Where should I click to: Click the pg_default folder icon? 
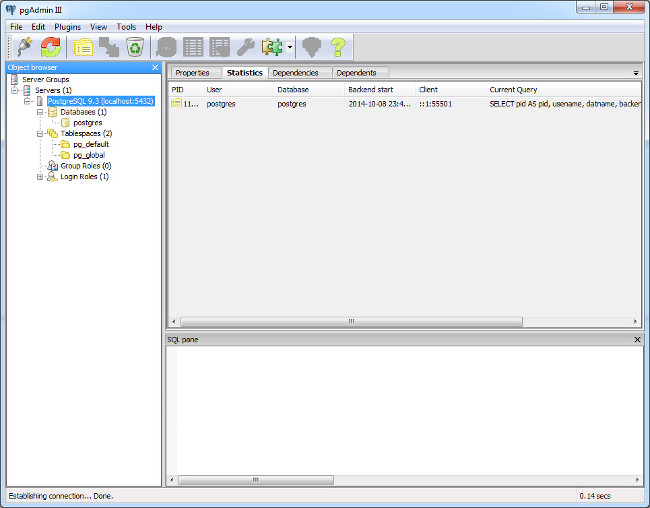click(65, 144)
